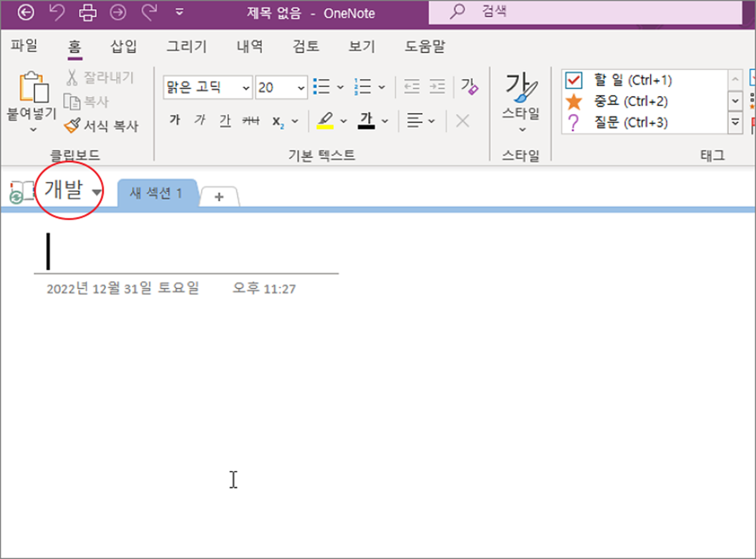Add a new section with plus tab
This screenshot has height=559, width=756.
tap(219, 196)
